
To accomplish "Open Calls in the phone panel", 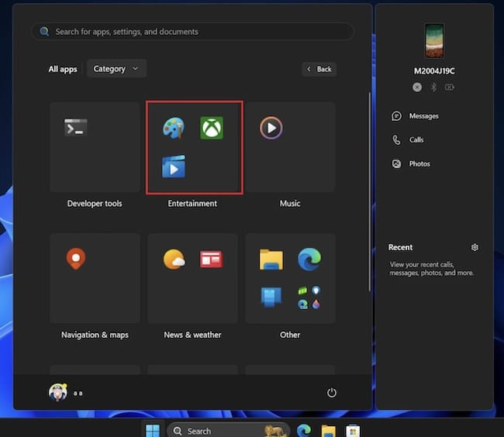I will click(407, 139).
